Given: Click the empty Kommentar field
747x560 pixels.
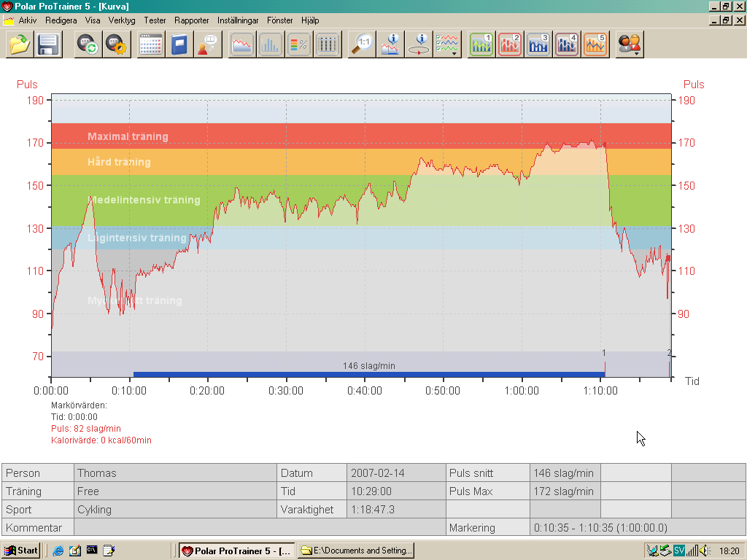Looking at the screenshot, I should pyautogui.click(x=260, y=528).
